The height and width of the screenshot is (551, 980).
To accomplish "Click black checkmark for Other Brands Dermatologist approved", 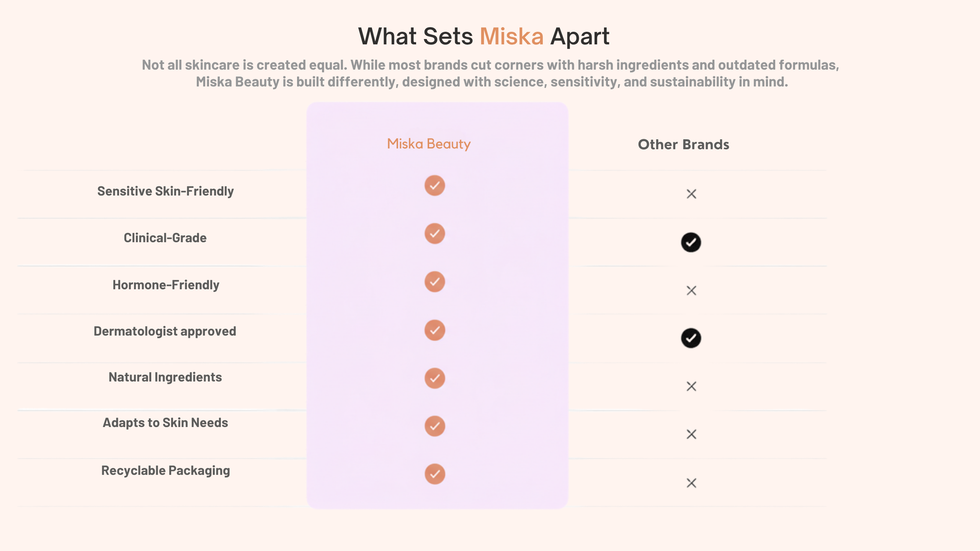I will (691, 338).
